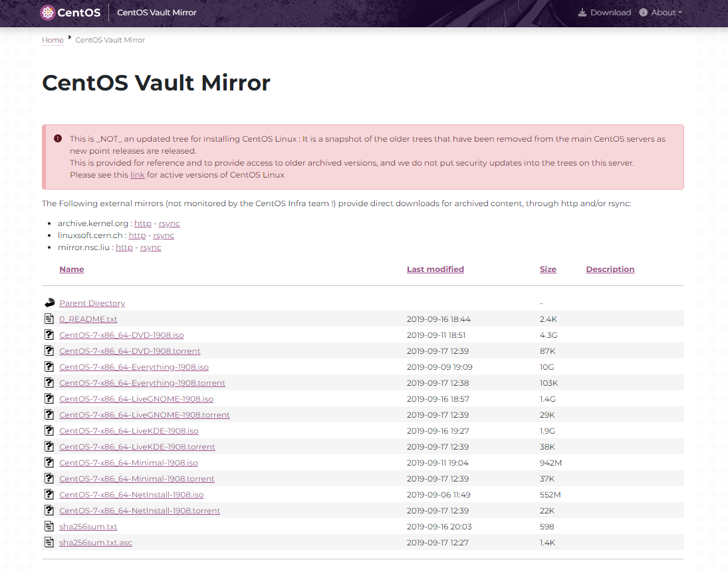Image resolution: width=728 pixels, height=572 pixels.
Task: Click the icon beside LiveGNOME-1908.iso
Action: coord(49,398)
